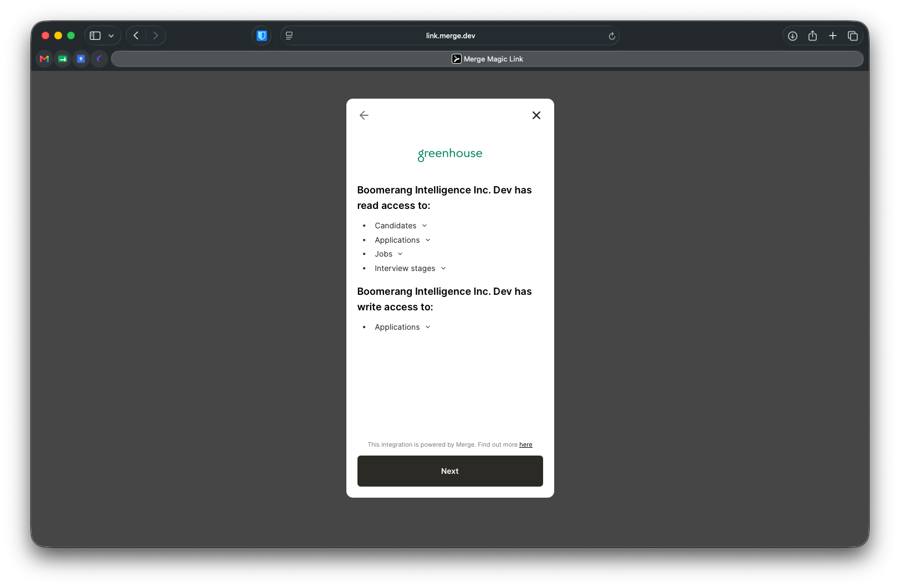The width and height of the screenshot is (900, 588).
Task: Open the green Google Meet pinned tab
Action: pyautogui.click(x=63, y=59)
